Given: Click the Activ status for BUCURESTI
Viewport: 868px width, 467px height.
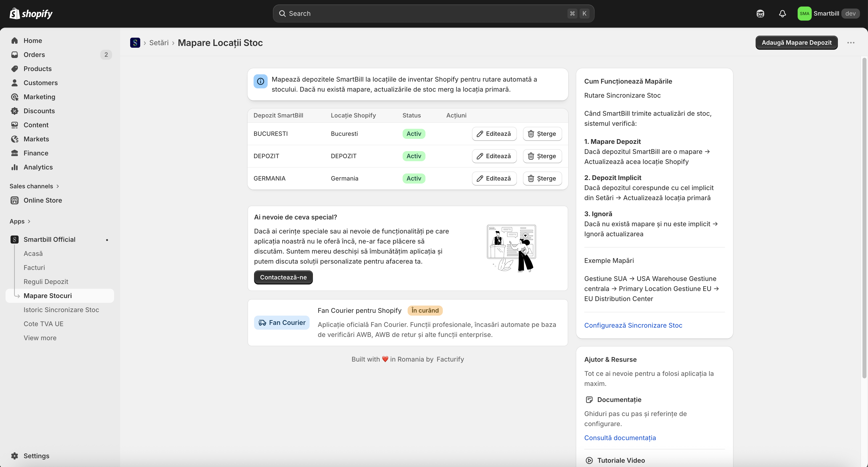Looking at the screenshot, I should click(x=414, y=134).
